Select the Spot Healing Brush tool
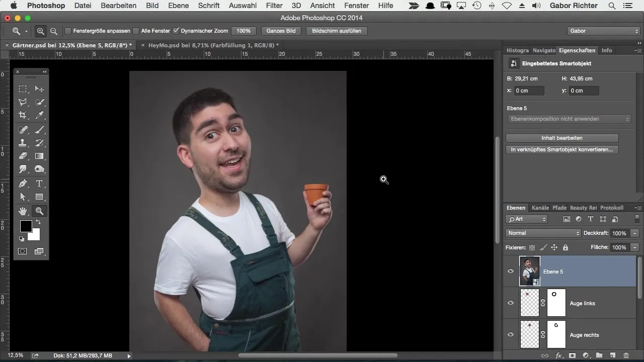 [23, 130]
